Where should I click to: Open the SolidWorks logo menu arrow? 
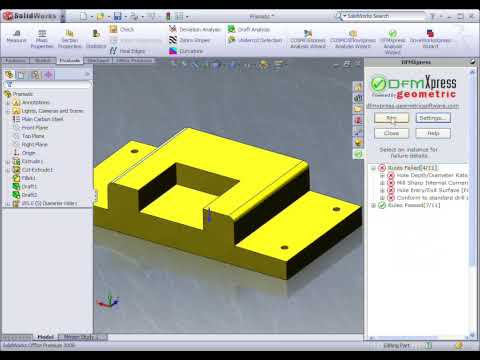pyautogui.click(x=62, y=16)
